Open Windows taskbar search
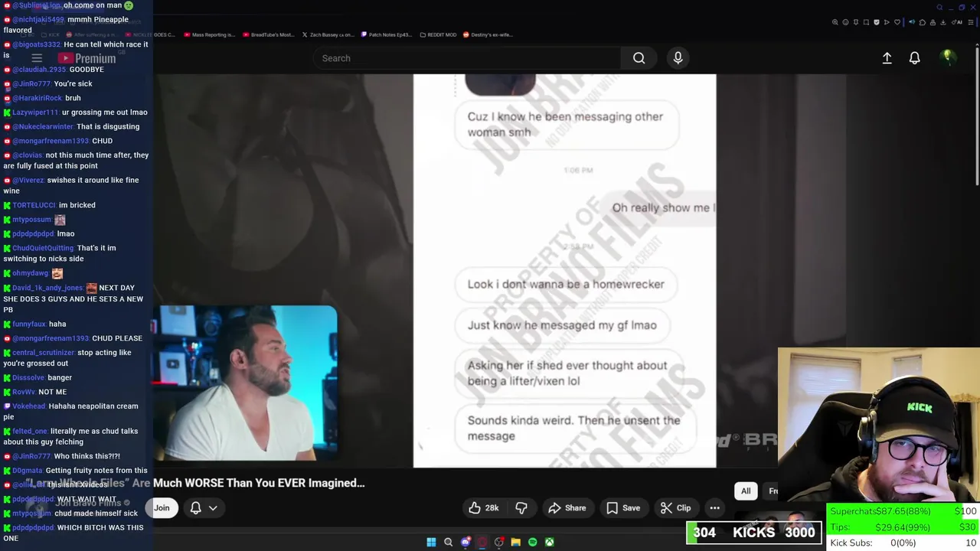Image resolution: width=980 pixels, height=551 pixels. [x=448, y=542]
